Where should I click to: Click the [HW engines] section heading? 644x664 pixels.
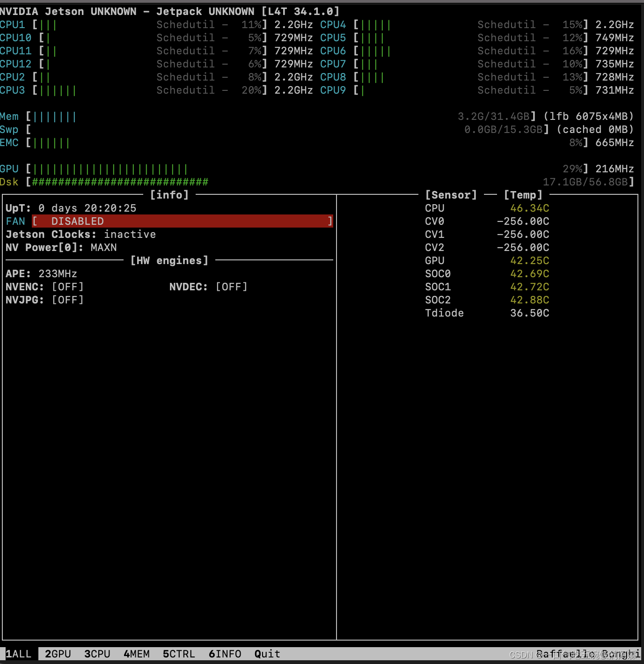click(169, 260)
